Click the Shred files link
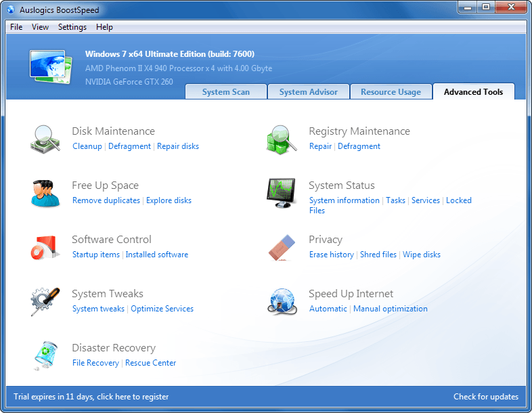The height and width of the screenshot is (413, 532). (378, 255)
